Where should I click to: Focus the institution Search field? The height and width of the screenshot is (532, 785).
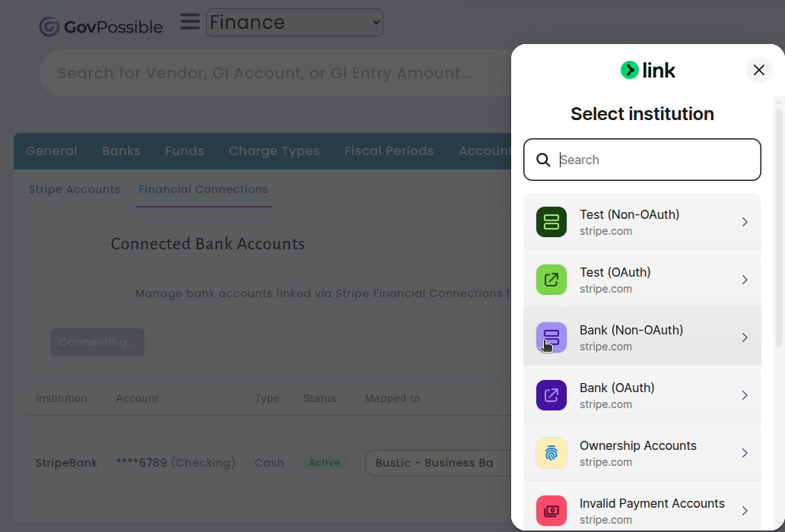click(642, 160)
